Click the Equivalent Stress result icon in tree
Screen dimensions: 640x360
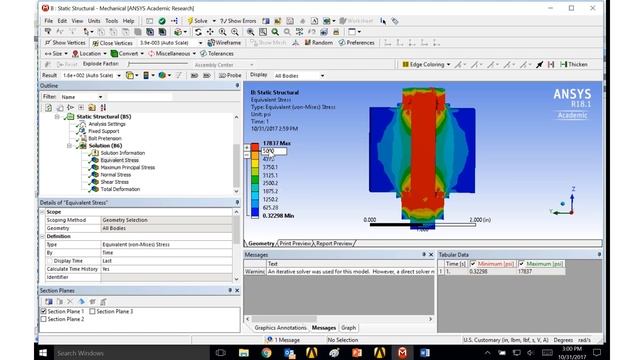pyautogui.click(x=94, y=160)
